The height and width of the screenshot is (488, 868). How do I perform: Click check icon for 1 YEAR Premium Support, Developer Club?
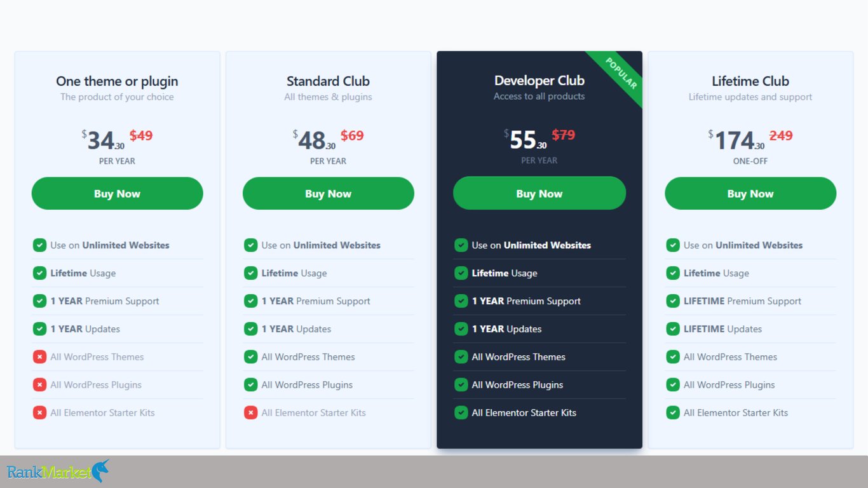461,301
